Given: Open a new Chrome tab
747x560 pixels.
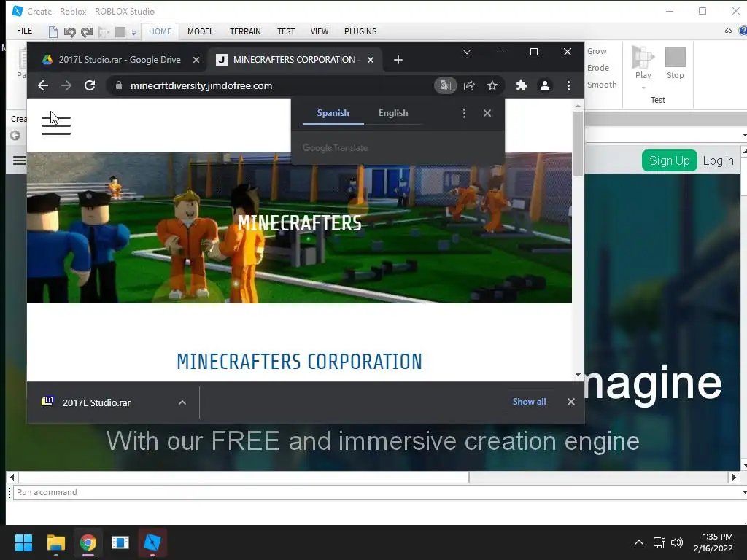Looking at the screenshot, I should (398, 60).
